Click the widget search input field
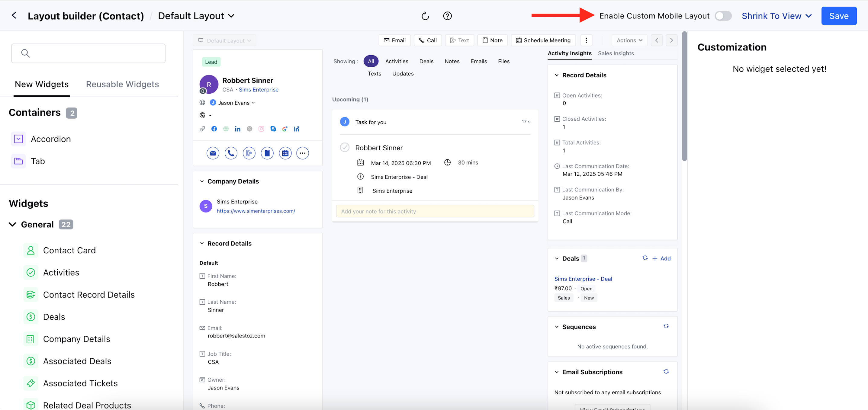 (88, 53)
